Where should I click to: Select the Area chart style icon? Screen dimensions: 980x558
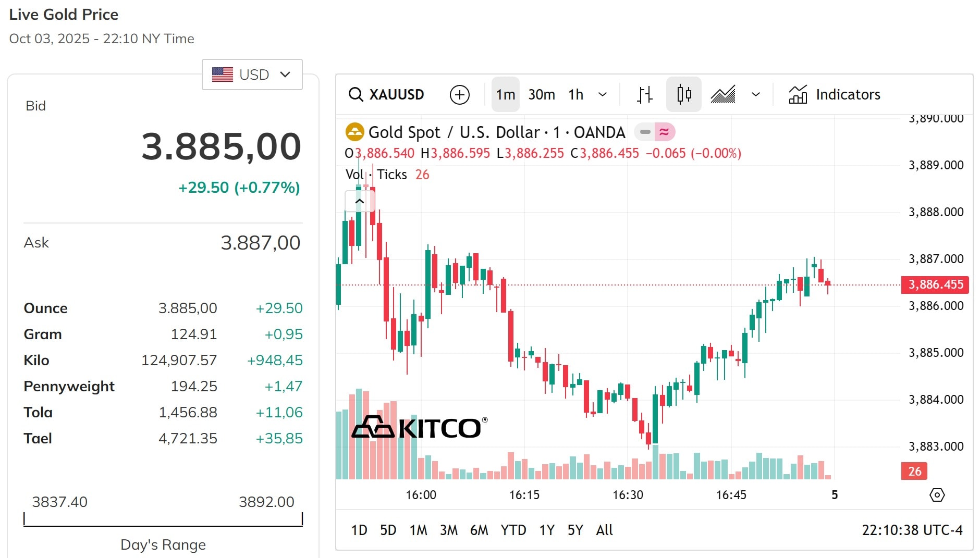723,95
